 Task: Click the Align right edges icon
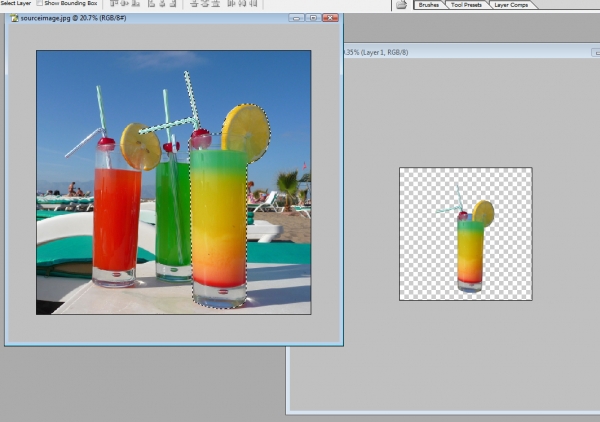pyautogui.click(x=173, y=3)
